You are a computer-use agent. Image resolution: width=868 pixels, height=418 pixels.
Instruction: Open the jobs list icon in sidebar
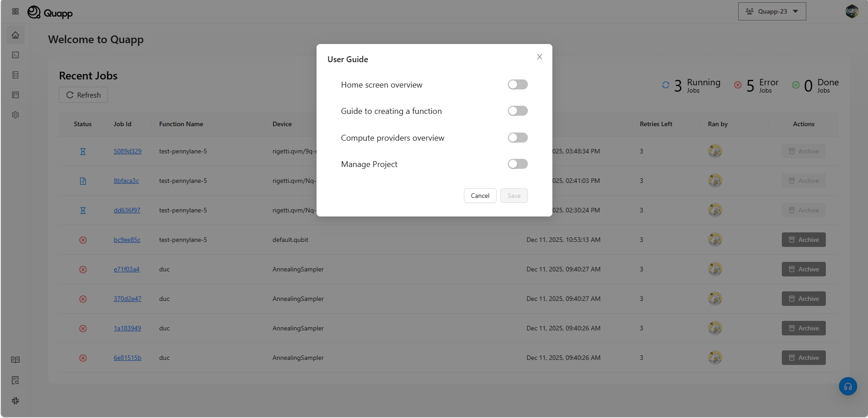[x=15, y=75]
